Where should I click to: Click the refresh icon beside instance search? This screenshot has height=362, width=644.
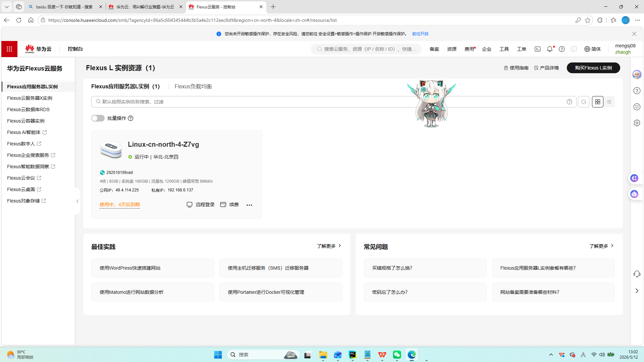[x=584, y=102]
